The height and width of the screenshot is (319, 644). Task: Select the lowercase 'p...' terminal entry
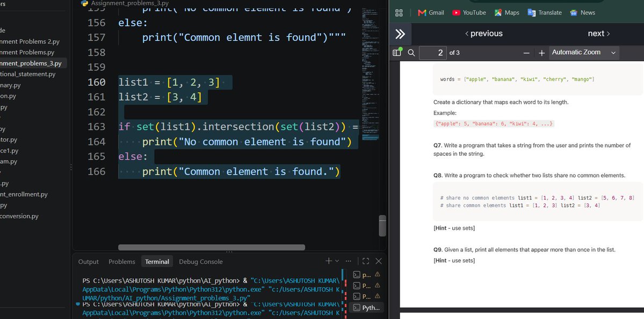click(x=367, y=274)
